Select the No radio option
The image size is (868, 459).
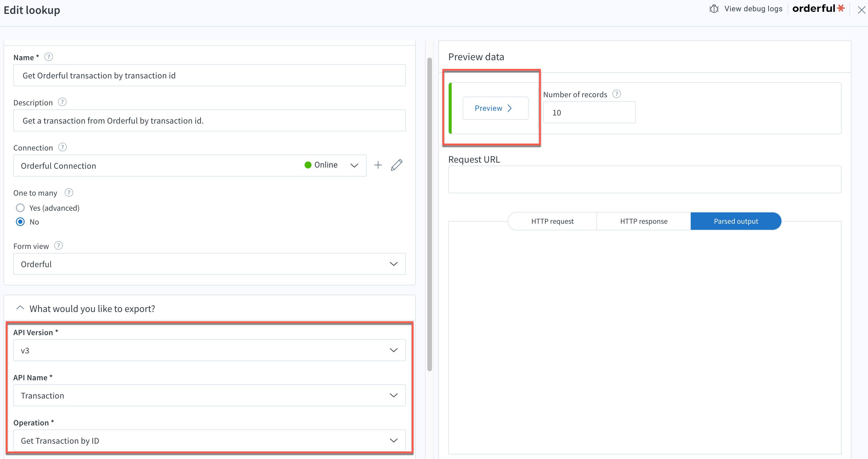20,222
